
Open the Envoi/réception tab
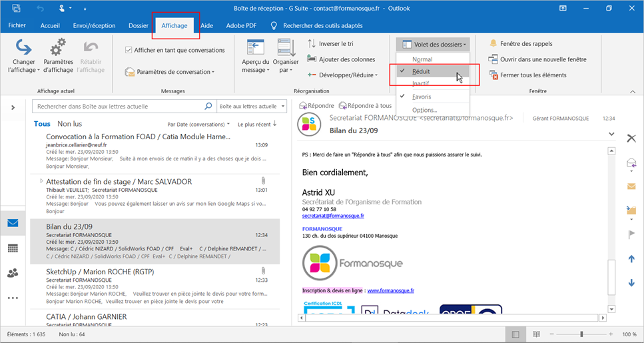pos(94,25)
